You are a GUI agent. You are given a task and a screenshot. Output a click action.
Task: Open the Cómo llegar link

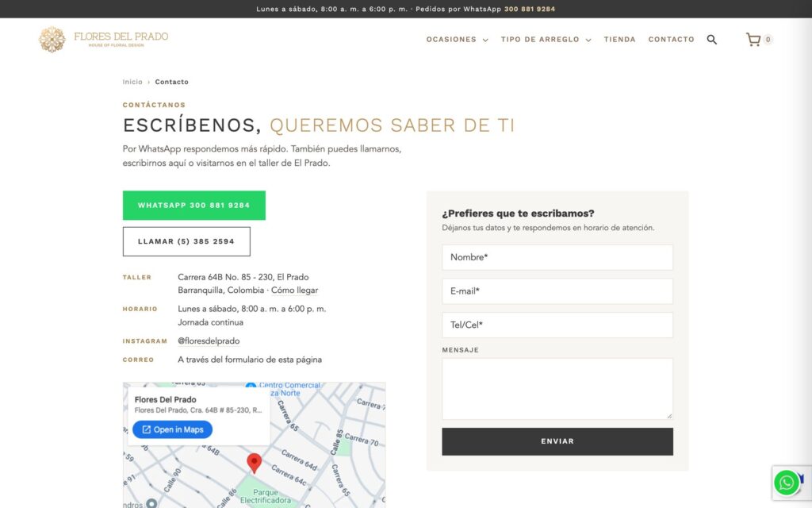[x=294, y=291]
